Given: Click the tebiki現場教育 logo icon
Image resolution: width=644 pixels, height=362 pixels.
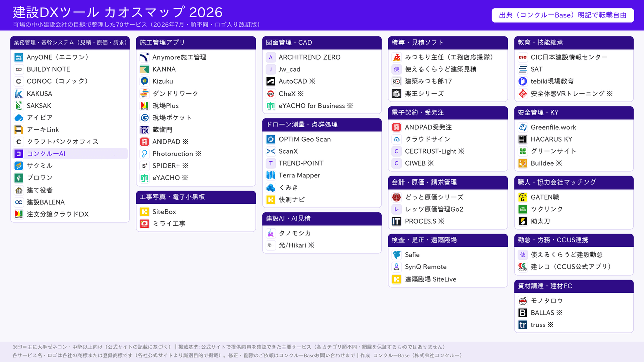Looking at the screenshot, I should coord(523,81).
